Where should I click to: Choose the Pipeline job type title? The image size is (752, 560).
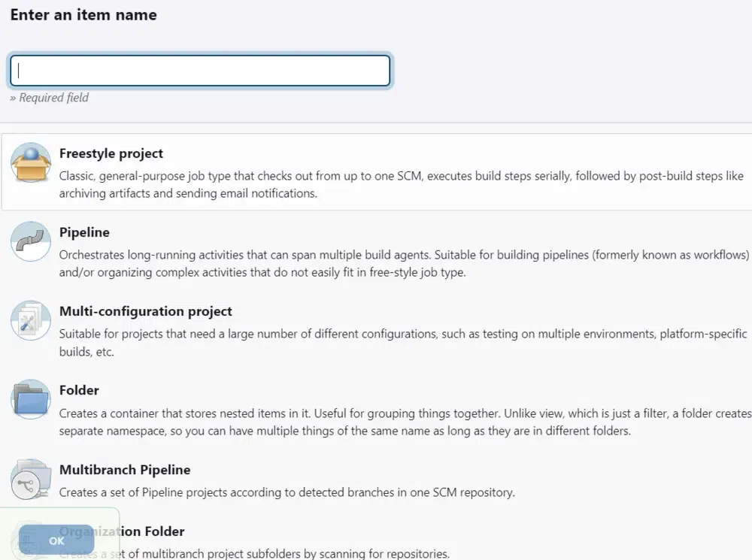(84, 232)
